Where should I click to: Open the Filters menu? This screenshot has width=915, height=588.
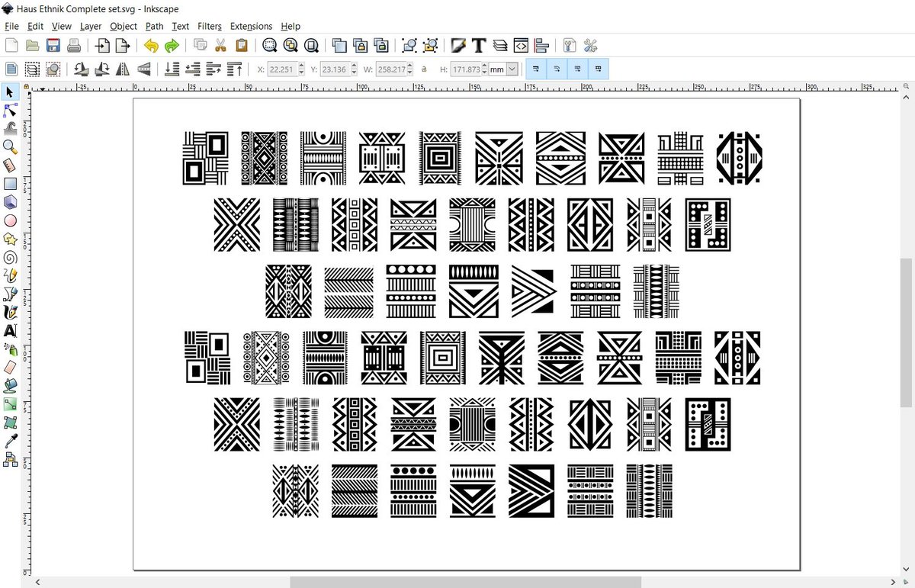point(210,26)
